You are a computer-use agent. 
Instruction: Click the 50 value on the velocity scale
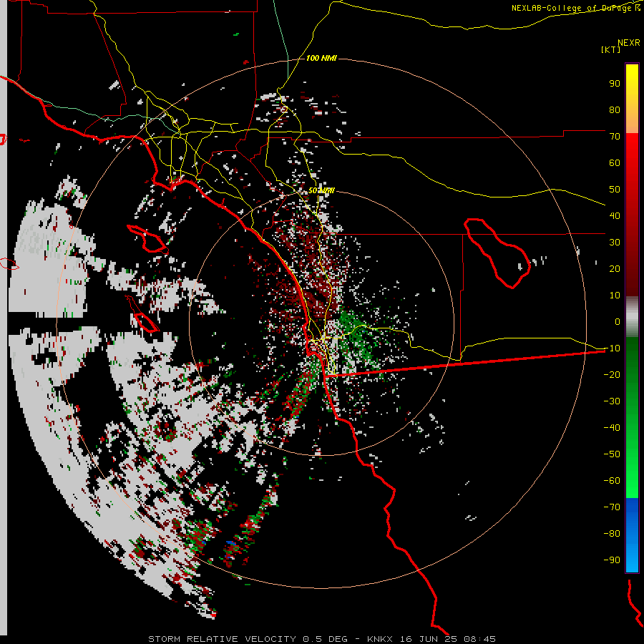tap(615, 190)
